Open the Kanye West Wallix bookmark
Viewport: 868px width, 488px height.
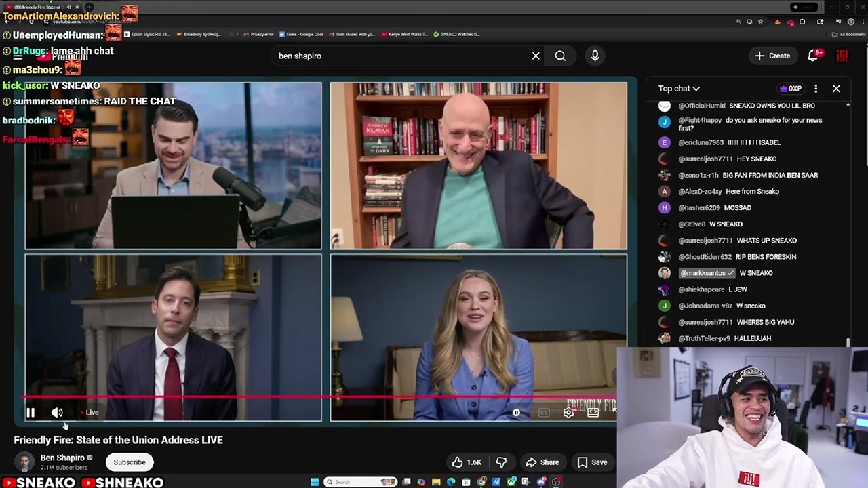pyautogui.click(x=404, y=34)
